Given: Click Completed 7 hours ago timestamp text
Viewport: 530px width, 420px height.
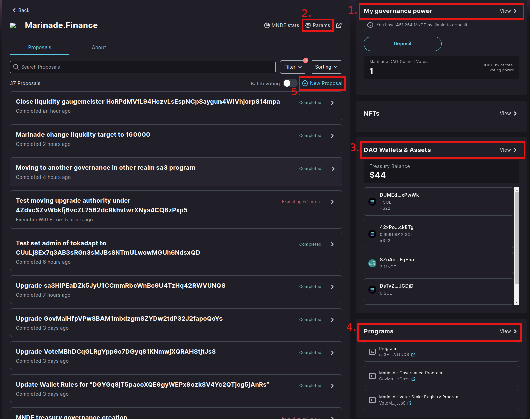Looking at the screenshot, I should (x=43, y=295).
